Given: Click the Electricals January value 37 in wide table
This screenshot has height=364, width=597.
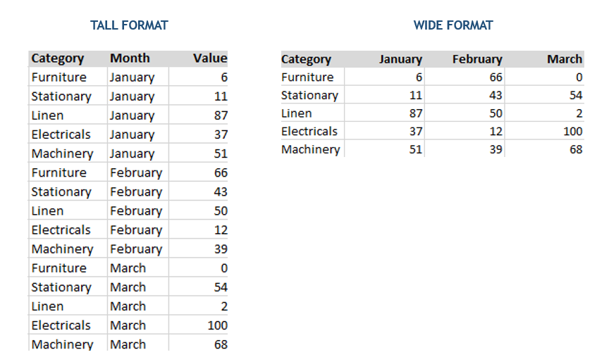Looking at the screenshot, I should 415,132.
